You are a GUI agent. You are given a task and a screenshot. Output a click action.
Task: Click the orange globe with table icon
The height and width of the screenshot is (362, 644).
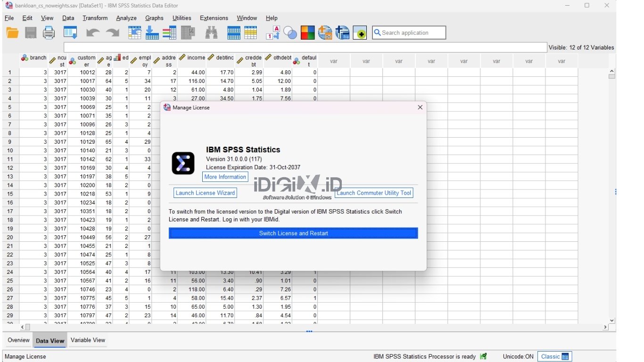click(325, 33)
